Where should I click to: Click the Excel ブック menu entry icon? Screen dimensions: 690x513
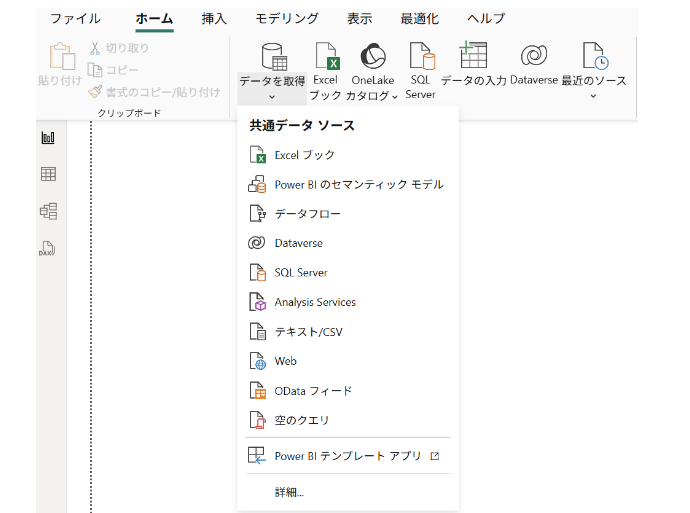click(x=257, y=155)
